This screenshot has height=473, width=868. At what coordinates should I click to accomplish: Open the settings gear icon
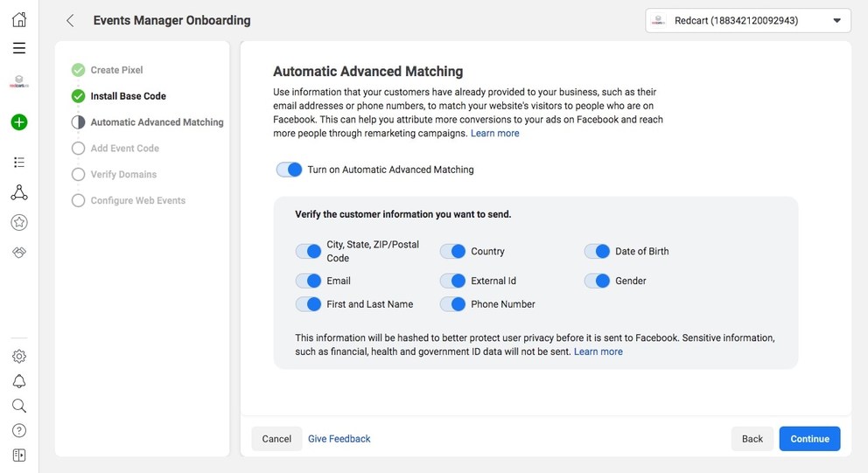coord(19,356)
